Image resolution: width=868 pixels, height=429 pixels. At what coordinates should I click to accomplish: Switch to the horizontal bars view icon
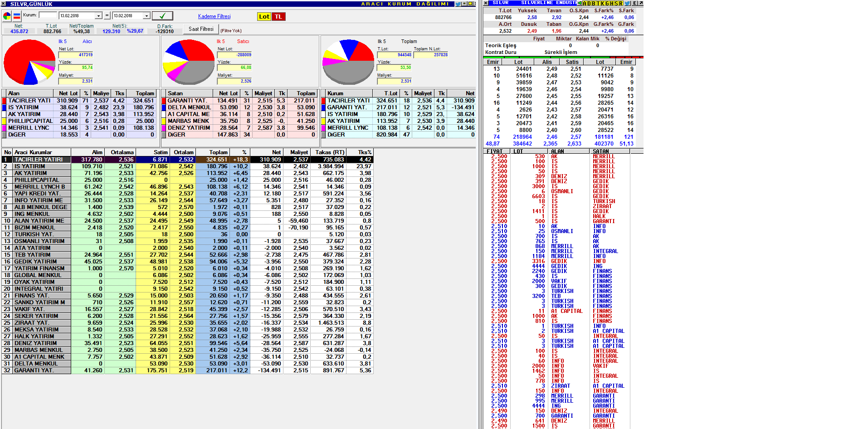click(x=17, y=16)
